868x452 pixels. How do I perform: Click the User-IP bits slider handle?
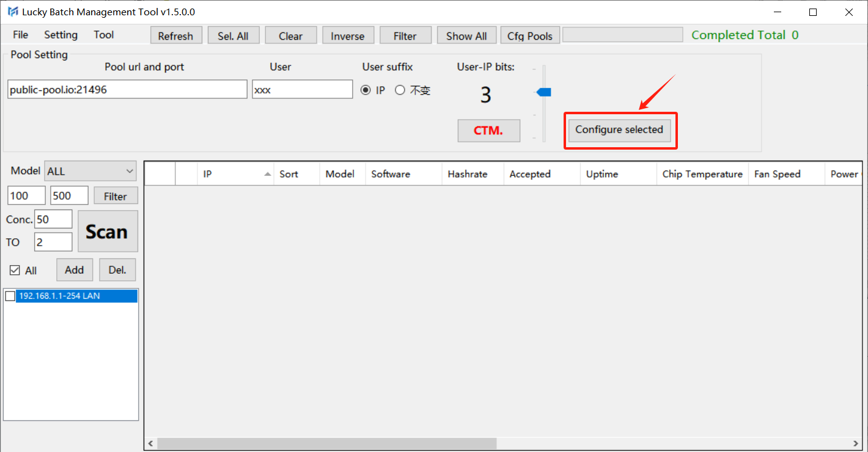[544, 92]
